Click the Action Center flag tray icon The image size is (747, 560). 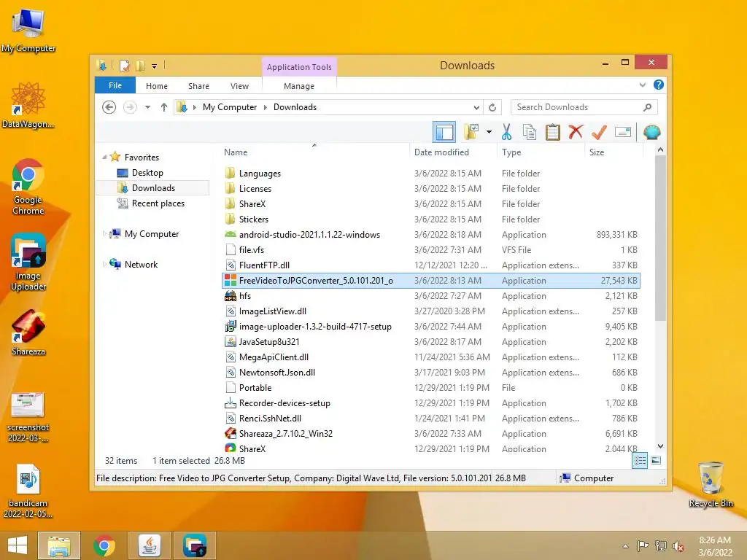pos(643,545)
